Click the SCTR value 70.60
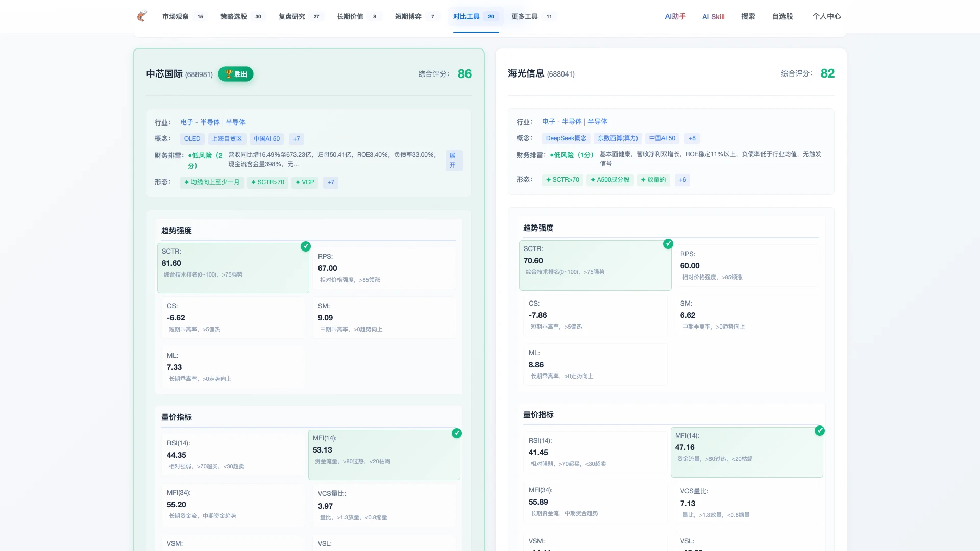The image size is (980, 551). 533,261
